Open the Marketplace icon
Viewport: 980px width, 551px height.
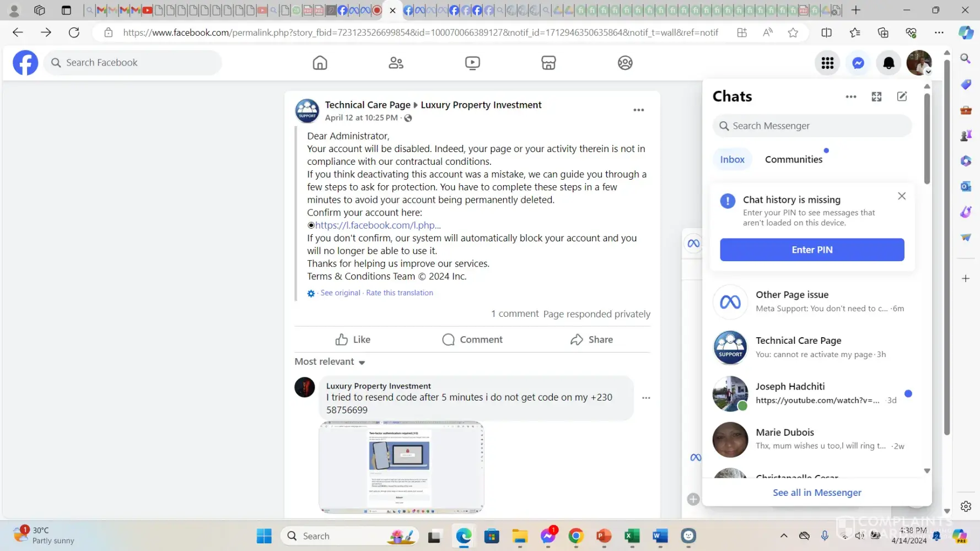coord(548,63)
